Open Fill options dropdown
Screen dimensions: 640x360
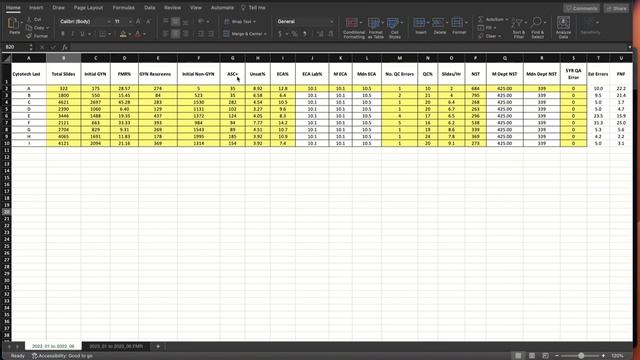[487, 28]
